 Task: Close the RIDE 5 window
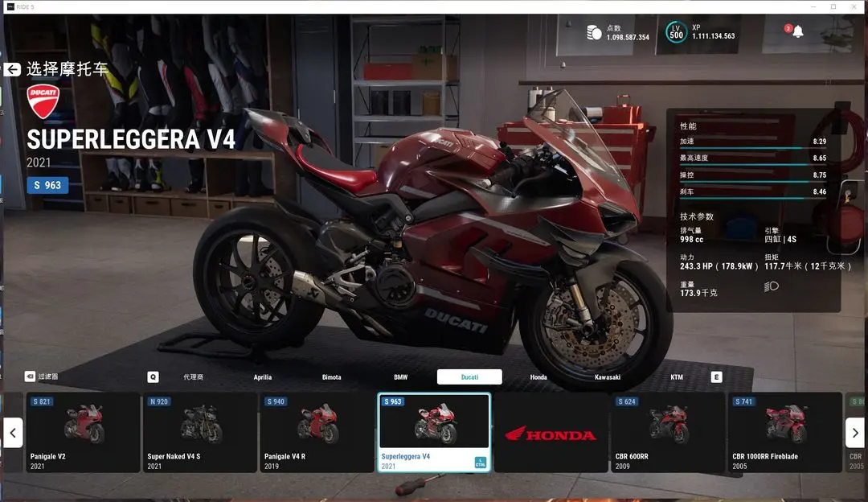pos(854,6)
